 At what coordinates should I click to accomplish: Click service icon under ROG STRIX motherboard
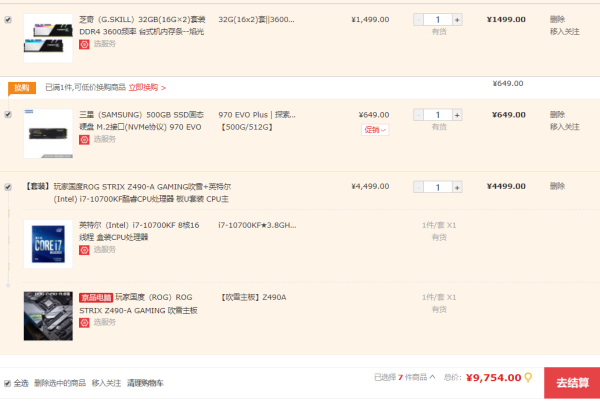point(84,323)
